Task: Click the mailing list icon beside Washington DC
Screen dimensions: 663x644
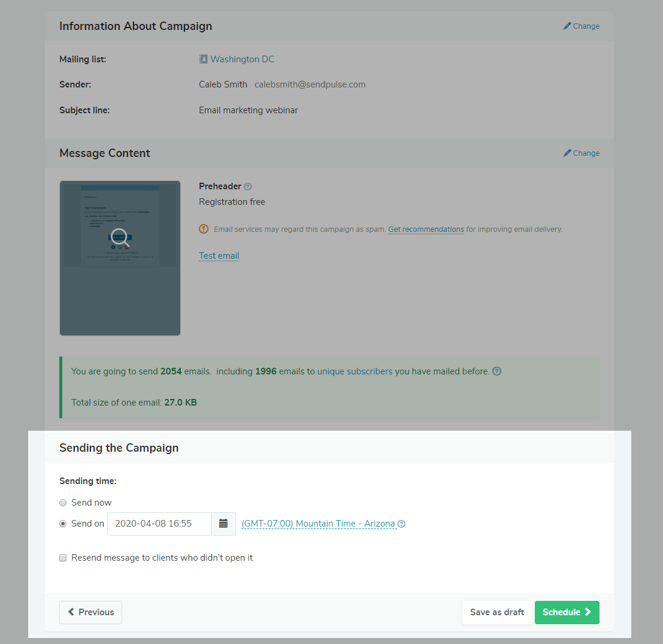Action: pyautogui.click(x=203, y=59)
